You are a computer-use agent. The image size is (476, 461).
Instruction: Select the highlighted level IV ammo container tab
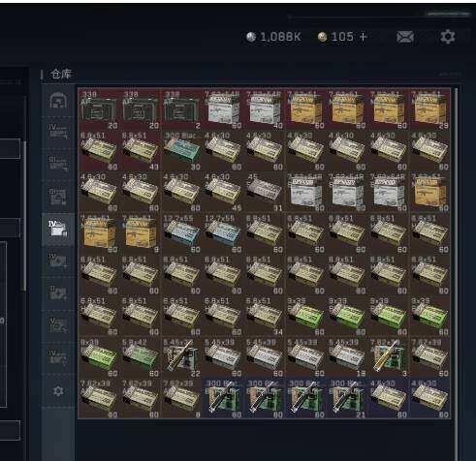coord(58,230)
